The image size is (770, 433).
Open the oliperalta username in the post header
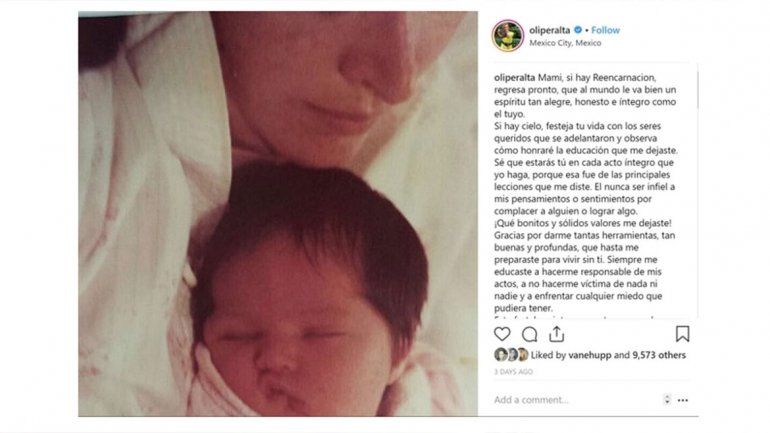point(550,30)
